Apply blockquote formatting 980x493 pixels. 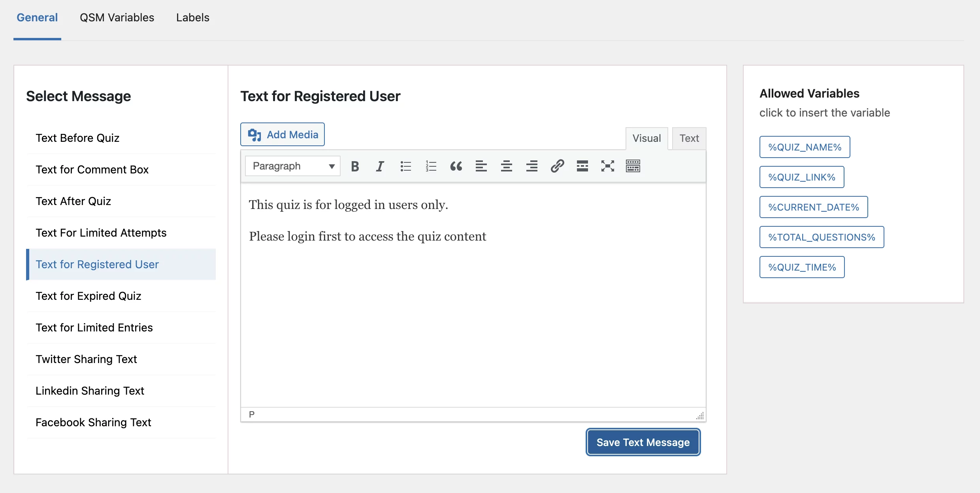coord(456,166)
